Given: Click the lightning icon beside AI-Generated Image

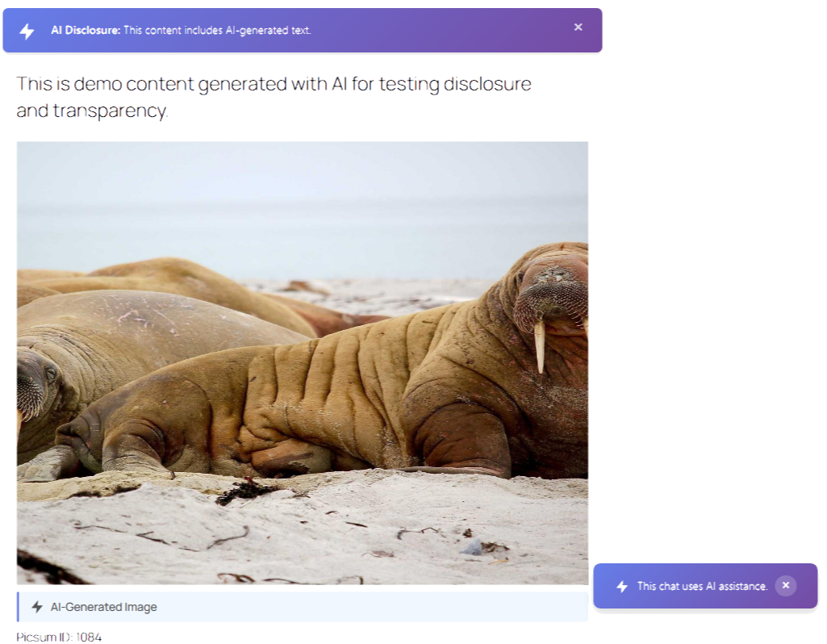Looking at the screenshot, I should pyautogui.click(x=37, y=607).
